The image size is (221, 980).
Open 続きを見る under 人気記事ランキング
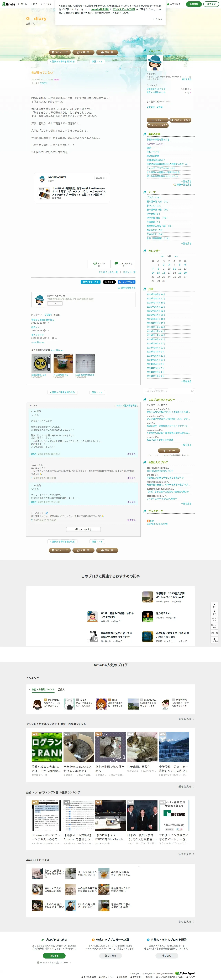(186, 786)
